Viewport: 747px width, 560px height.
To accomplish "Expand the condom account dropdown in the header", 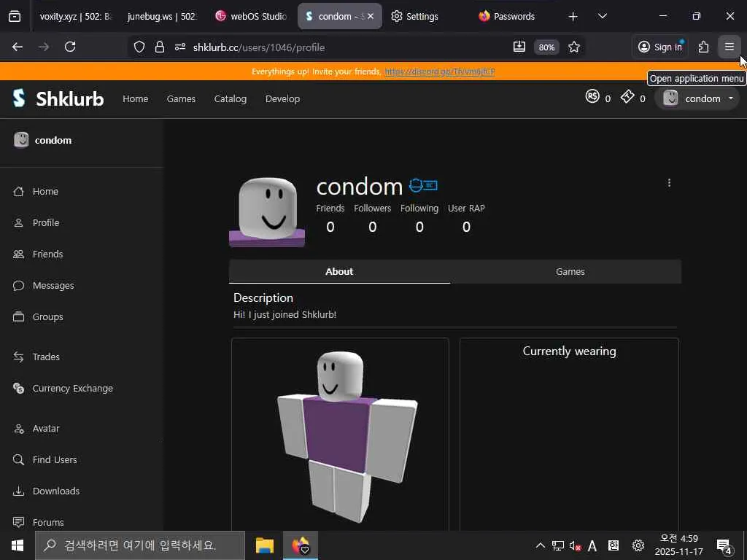I will (x=697, y=98).
